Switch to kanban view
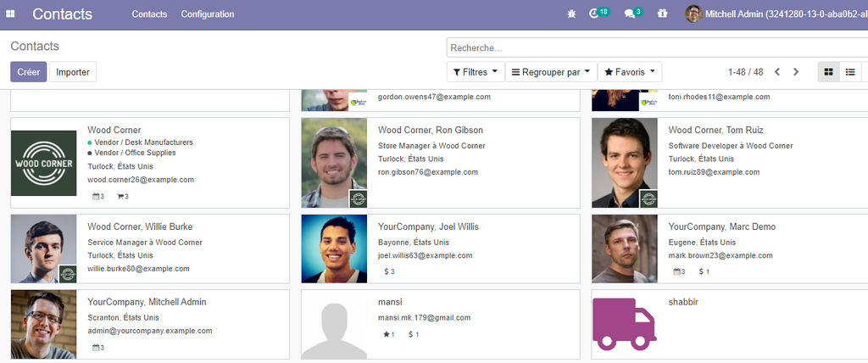 tap(828, 72)
